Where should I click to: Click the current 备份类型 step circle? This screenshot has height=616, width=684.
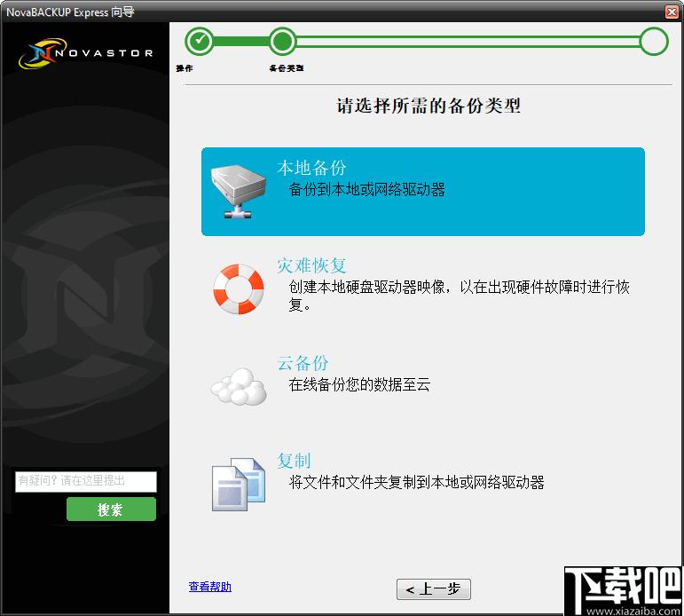click(x=283, y=41)
